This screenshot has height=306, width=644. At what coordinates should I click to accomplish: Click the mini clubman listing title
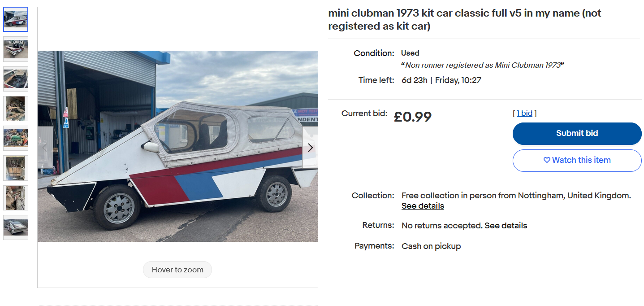pyautogui.click(x=465, y=20)
